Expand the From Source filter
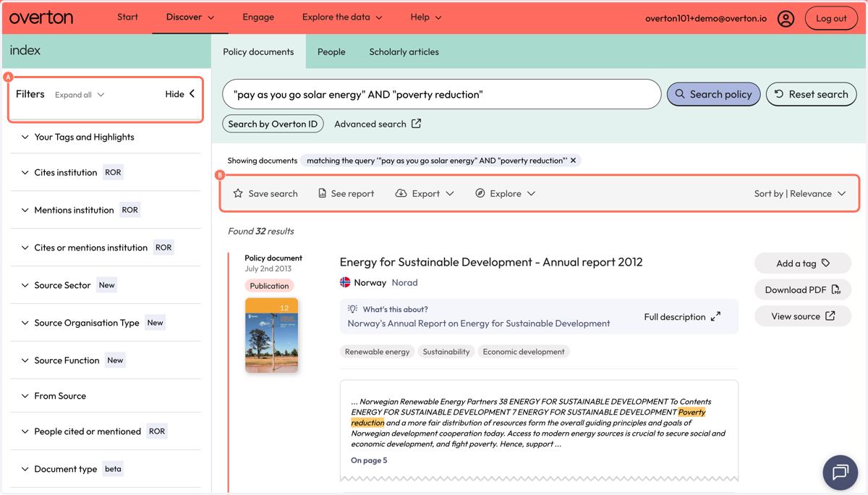This screenshot has width=868, height=495. click(x=106, y=396)
